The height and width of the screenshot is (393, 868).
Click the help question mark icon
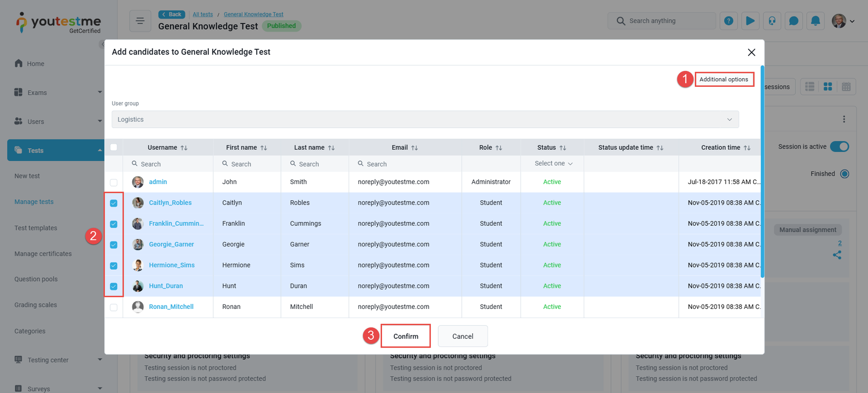click(729, 21)
